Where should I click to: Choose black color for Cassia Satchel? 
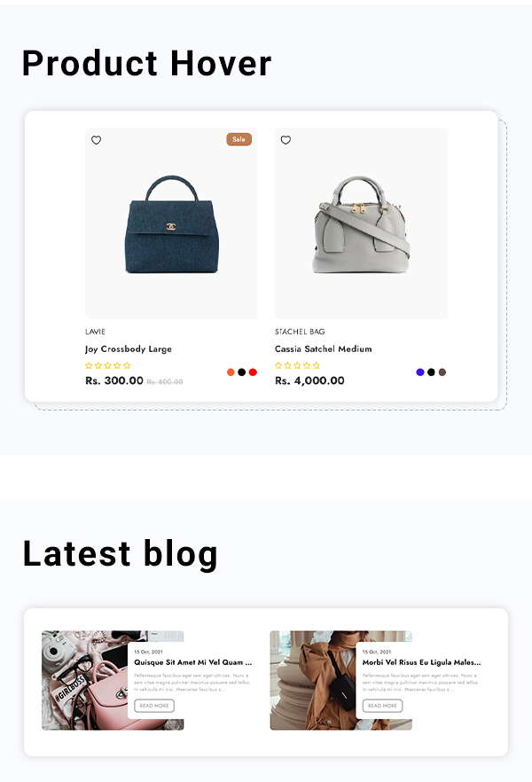point(431,372)
